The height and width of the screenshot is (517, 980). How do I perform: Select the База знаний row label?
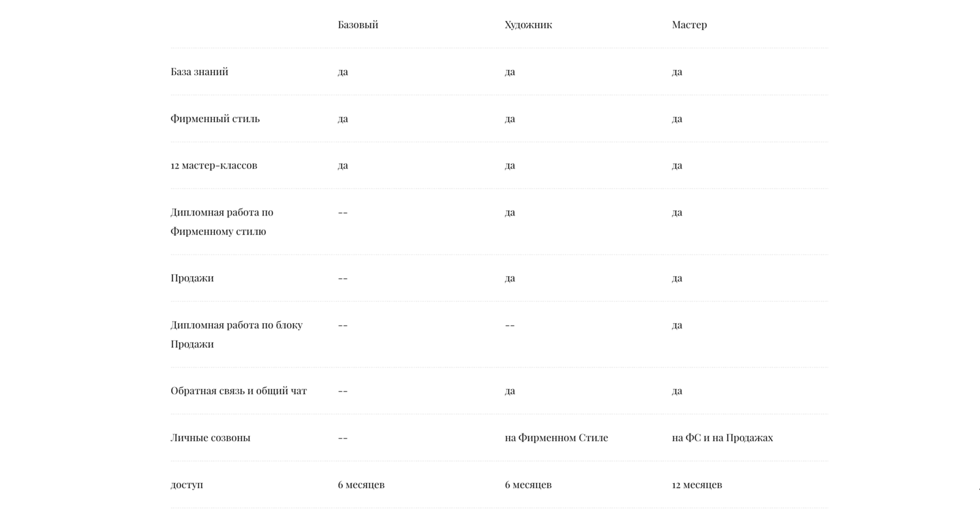pos(199,72)
